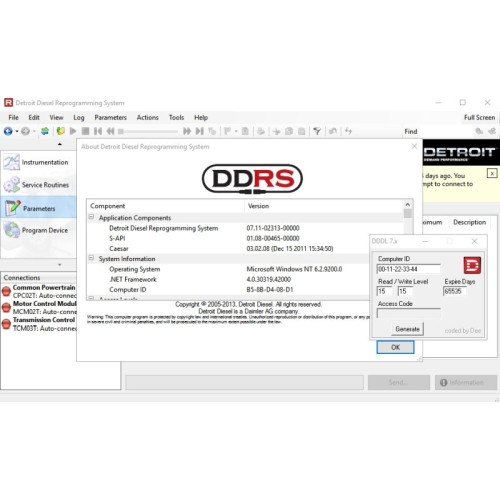This screenshot has width=500, height=500.
Task: Open the Parameters menu
Action: (111, 117)
